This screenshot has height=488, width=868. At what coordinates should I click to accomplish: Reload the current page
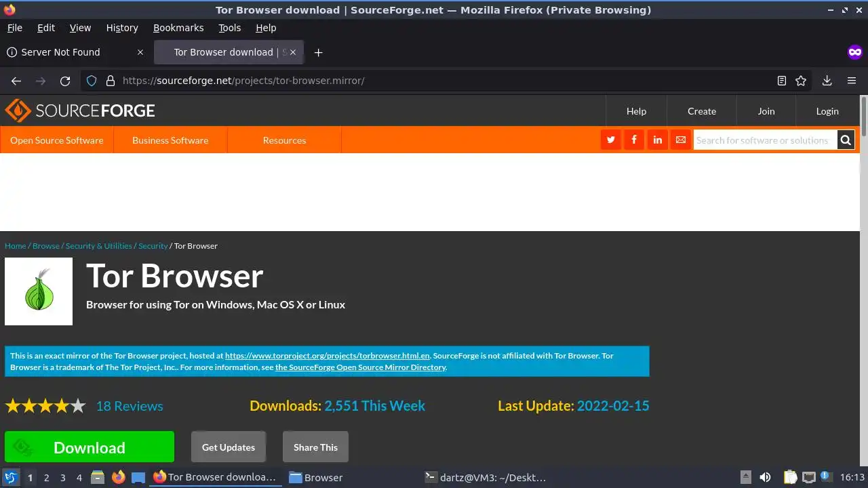[65, 81]
